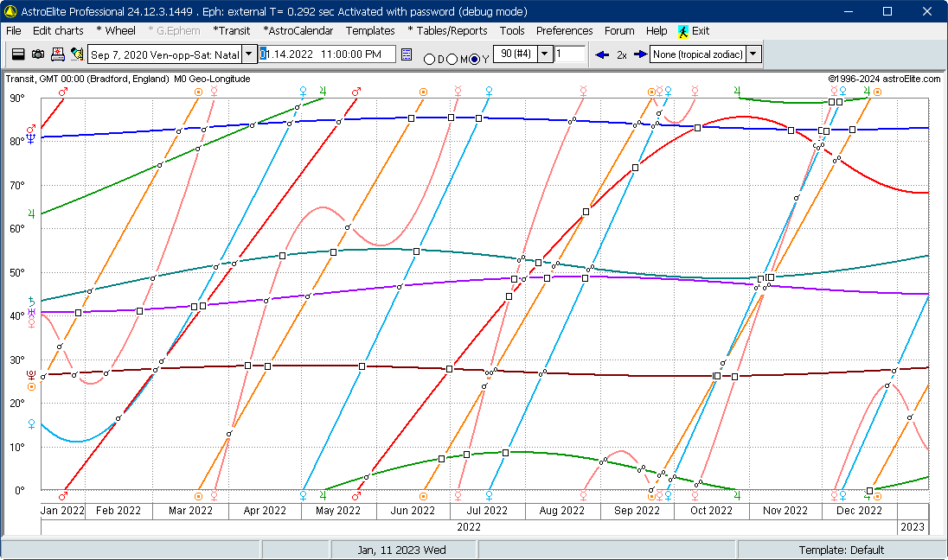Open the Forum menu

[619, 31]
